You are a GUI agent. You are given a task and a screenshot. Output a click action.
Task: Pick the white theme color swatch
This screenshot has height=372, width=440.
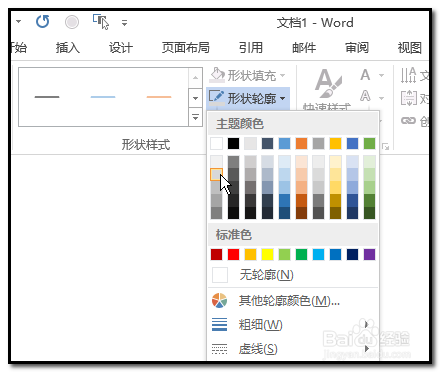coord(216,144)
